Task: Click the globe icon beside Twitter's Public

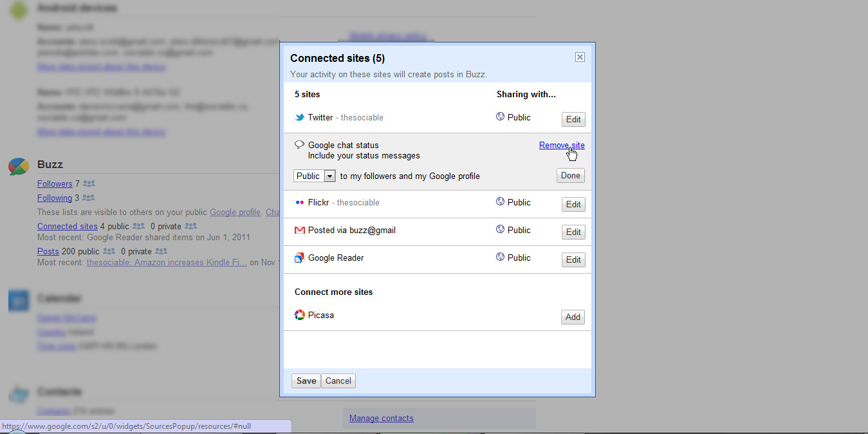Action: pos(501,117)
